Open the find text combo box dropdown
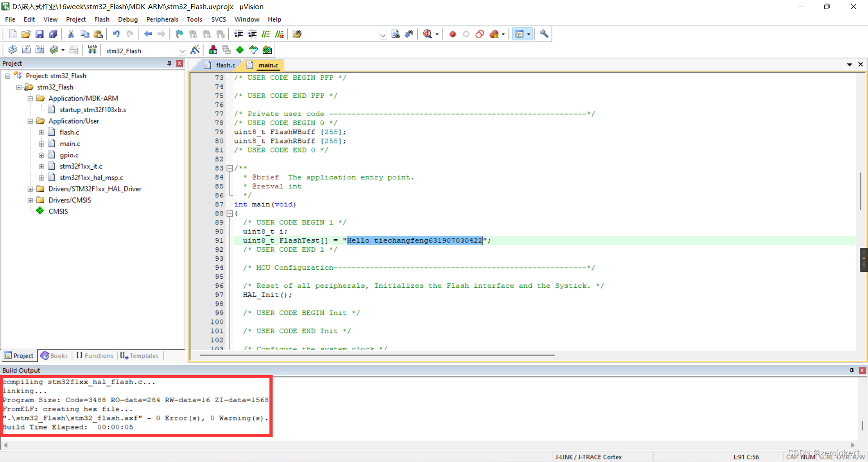This screenshot has height=462, width=868. 383,34
